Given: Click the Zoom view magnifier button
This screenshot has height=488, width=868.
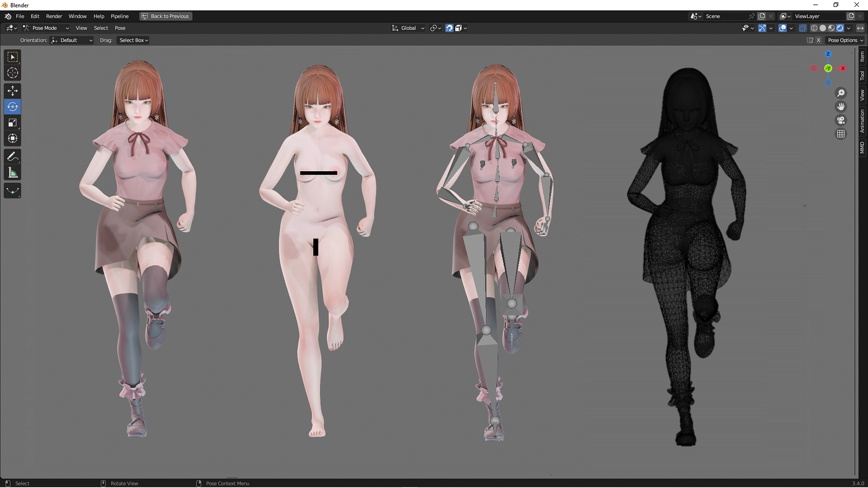Looking at the screenshot, I should tap(841, 93).
